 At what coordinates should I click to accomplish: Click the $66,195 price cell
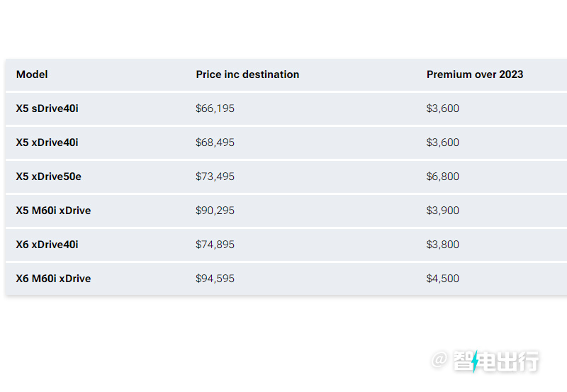pos(215,108)
